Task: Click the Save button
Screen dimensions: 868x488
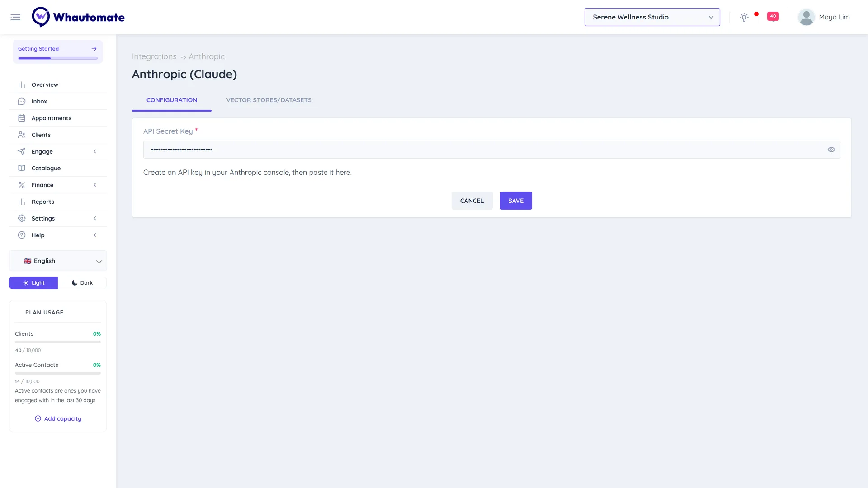Action: pos(516,201)
